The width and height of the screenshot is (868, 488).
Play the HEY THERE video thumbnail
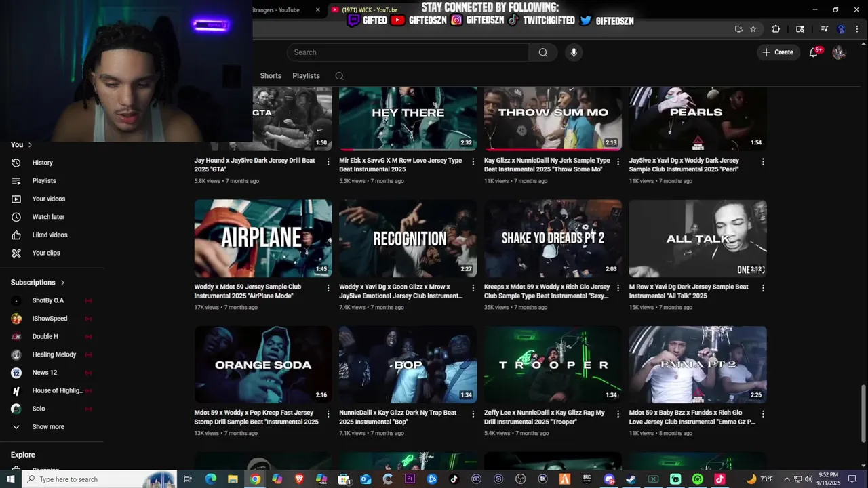tap(408, 118)
